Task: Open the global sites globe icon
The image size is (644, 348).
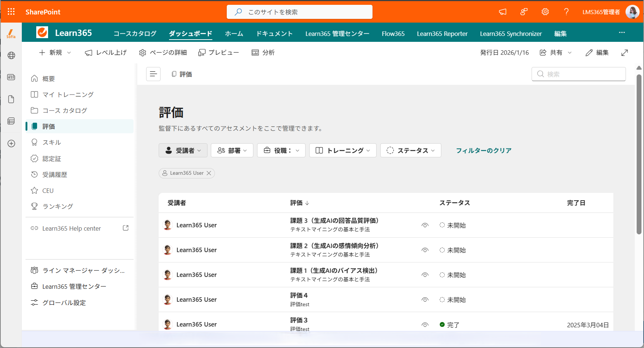Action: (11, 56)
